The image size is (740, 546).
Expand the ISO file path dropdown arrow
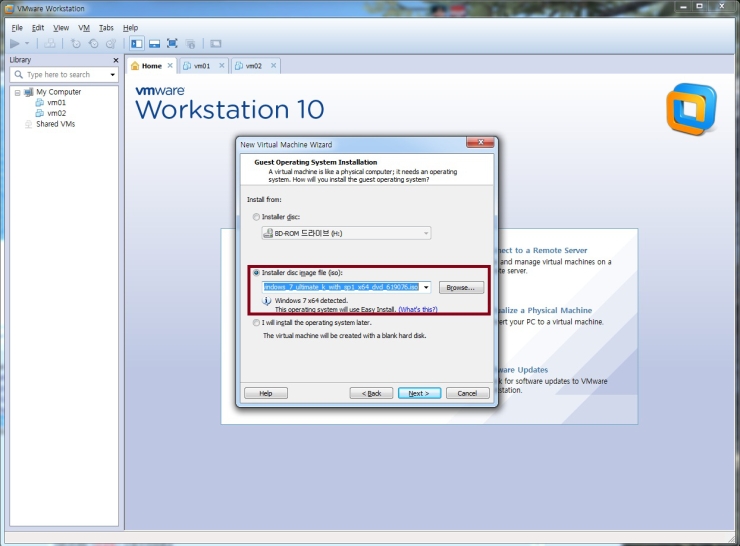[x=426, y=287]
